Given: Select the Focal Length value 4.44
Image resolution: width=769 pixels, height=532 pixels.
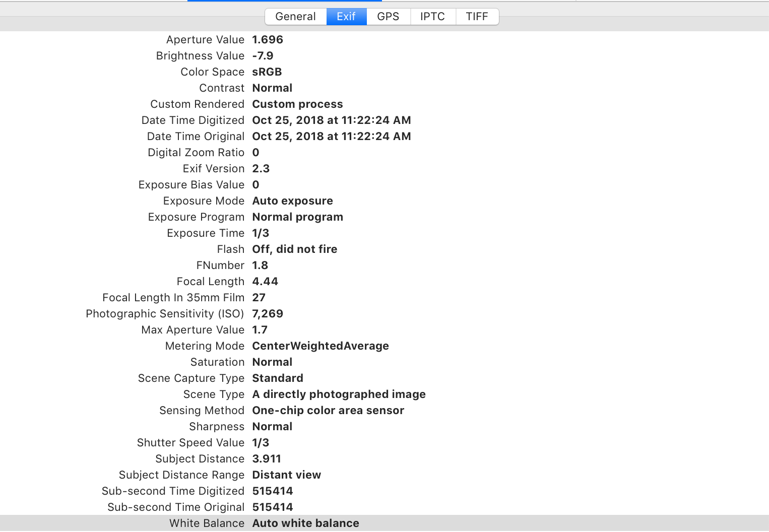Looking at the screenshot, I should [x=265, y=282].
